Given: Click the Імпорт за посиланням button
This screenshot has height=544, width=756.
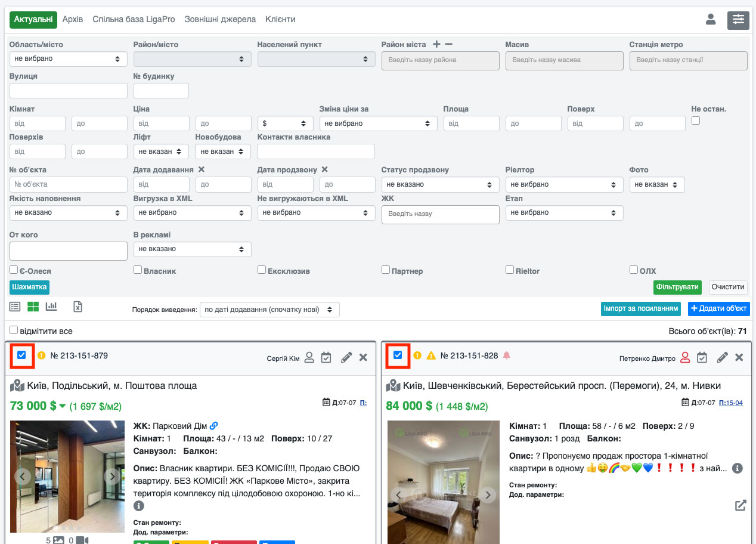Looking at the screenshot, I should 641,309.
